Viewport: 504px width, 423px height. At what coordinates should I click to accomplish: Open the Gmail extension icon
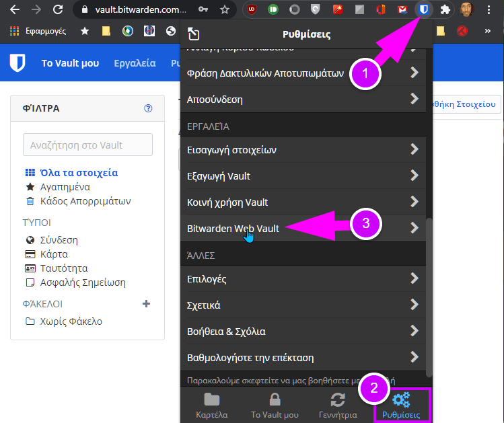402,9
